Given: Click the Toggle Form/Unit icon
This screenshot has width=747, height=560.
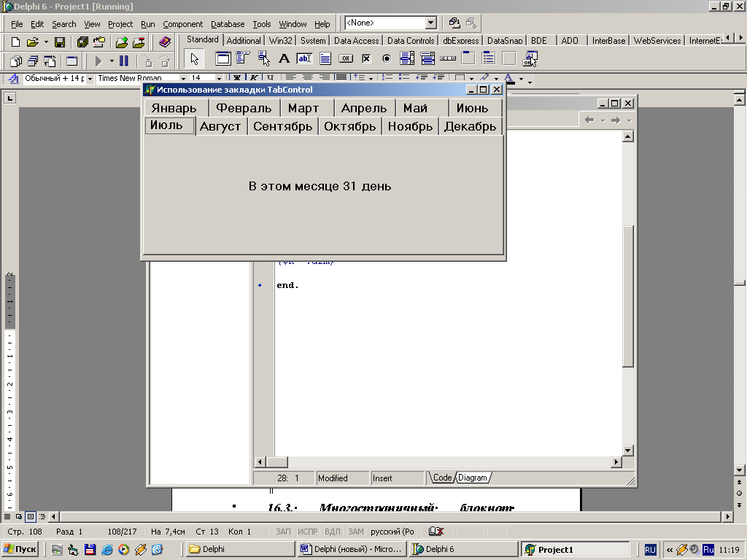Looking at the screenshot, I should 50,61.
